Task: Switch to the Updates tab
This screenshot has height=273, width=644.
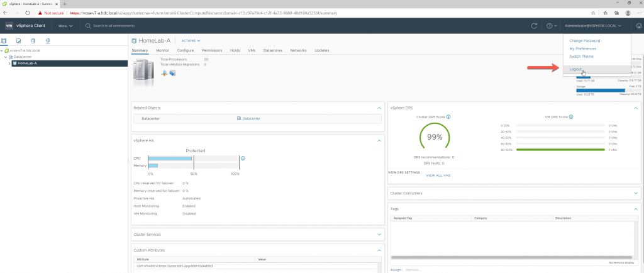Action: [x=321, y=50]
